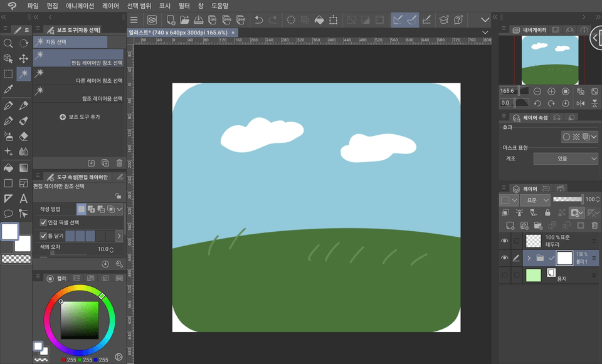Viewport: 602px width, 364px height.
Task: Click the export-as-PNG toolbar icon
Action: click(228, 19)
